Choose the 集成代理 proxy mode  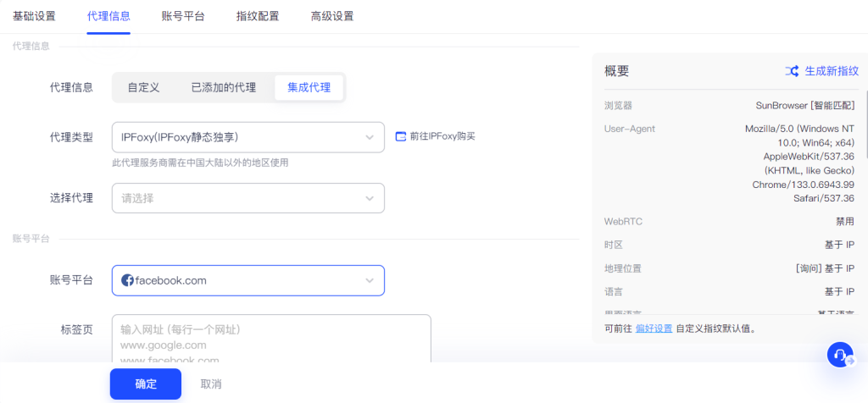tap(309, 87)
